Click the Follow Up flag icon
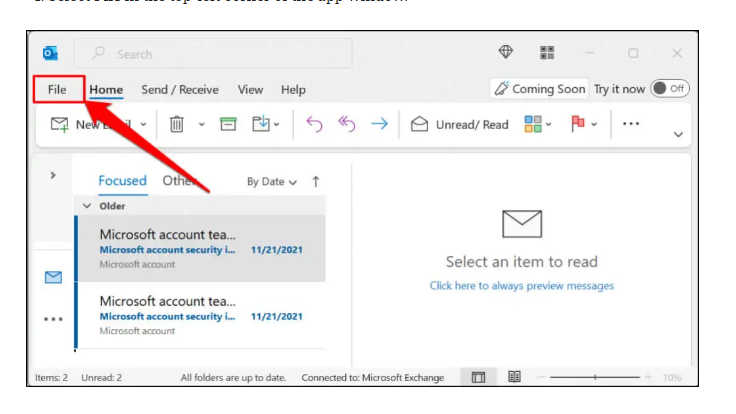Image resolution: width=736 pixels, height=414 pixels. (578, 123)
